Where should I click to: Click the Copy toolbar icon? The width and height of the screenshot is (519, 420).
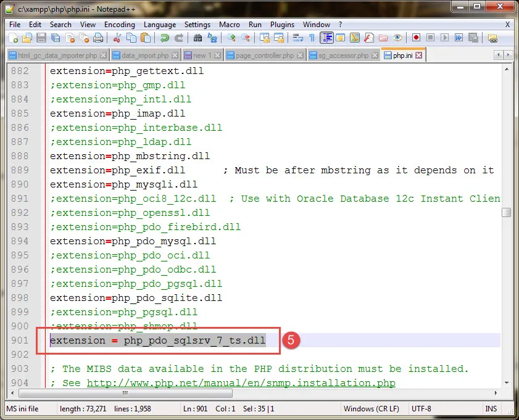131,38
